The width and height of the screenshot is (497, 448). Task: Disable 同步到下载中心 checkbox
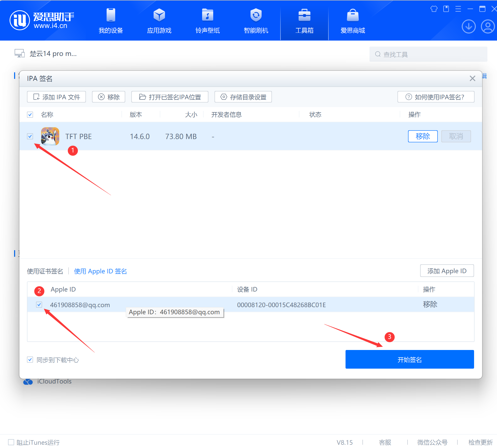point(30,360)
